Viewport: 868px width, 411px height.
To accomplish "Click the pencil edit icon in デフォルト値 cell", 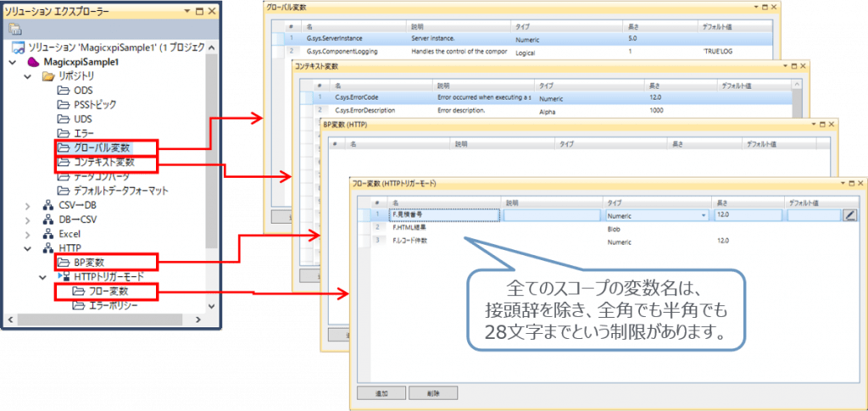I will [x=850, y=215].
